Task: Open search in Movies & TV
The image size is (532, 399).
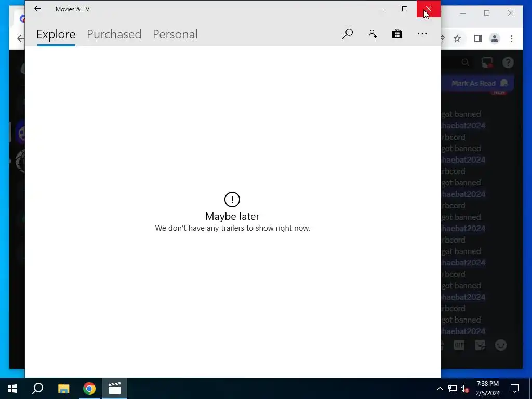Action: (348, 34)
